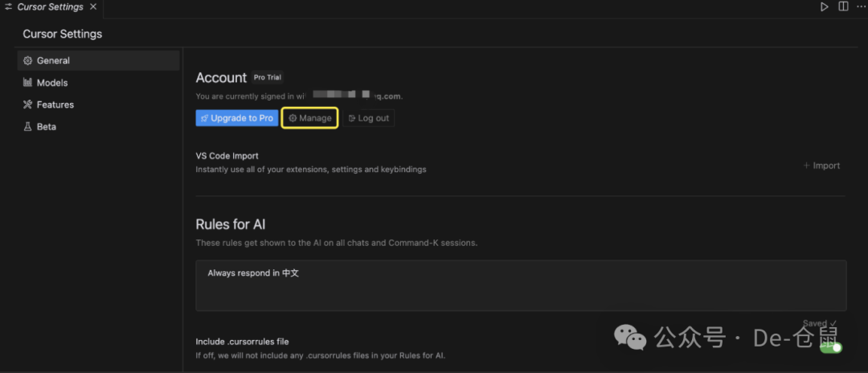
Task: Click the Saved status indicator
Action: click(x=820, y=324)
